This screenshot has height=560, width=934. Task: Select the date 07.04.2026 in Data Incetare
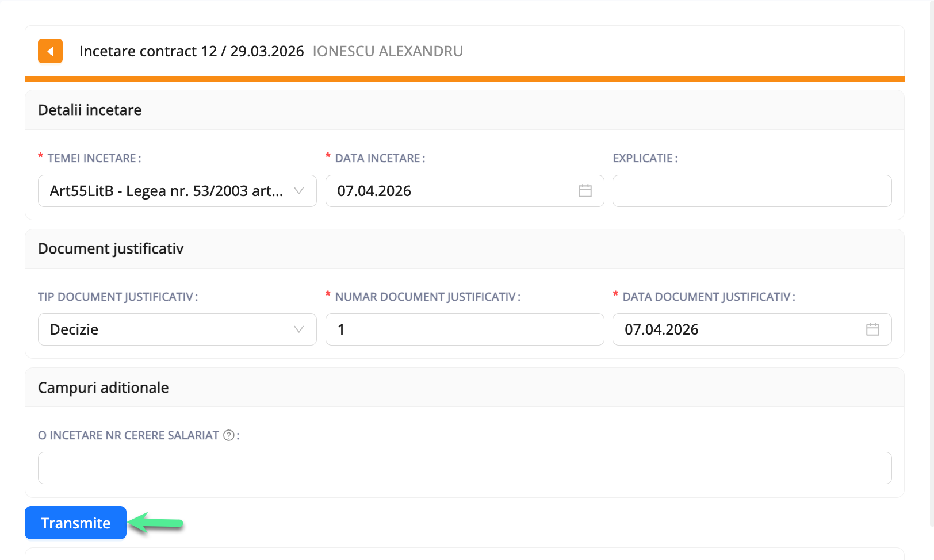374,190
